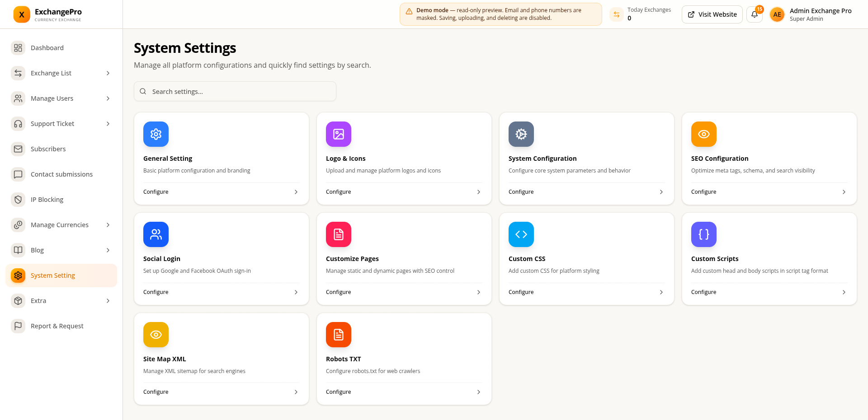This screenshot has height=420, width=868.
Task: Click the Subscribers envelope icon
Action: pos(18,149)
